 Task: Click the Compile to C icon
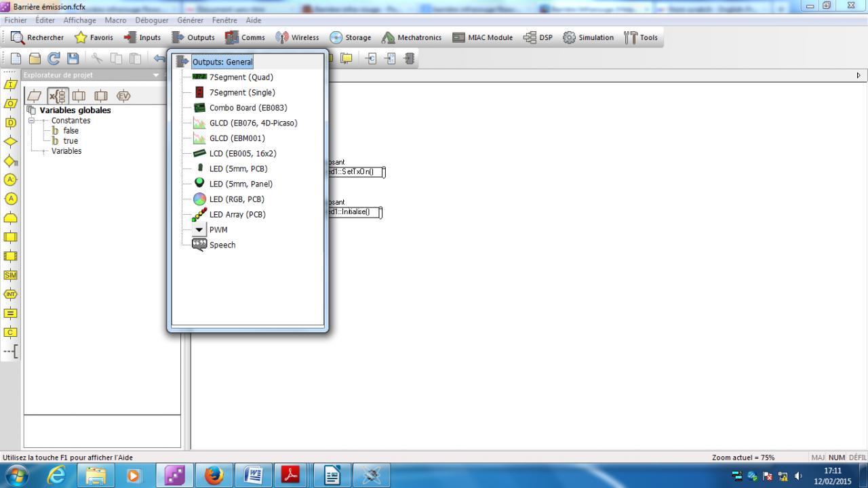(372, 59)
